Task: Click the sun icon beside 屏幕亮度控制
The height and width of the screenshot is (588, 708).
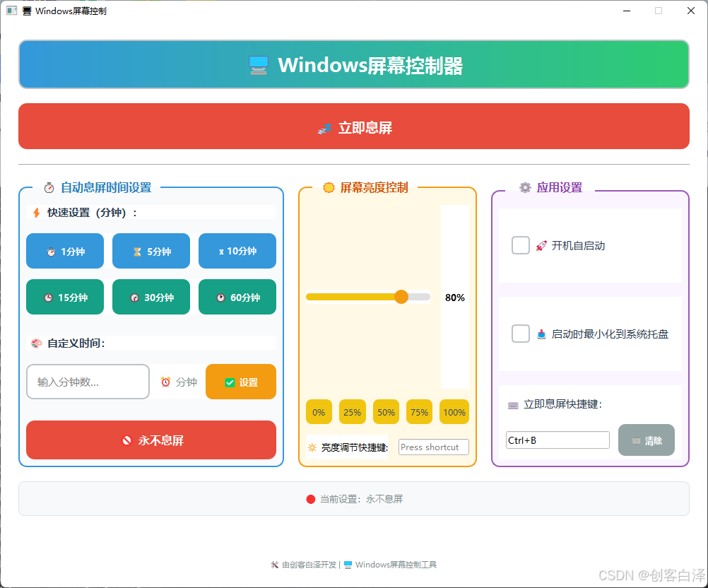Action: [x=329, y=187]
